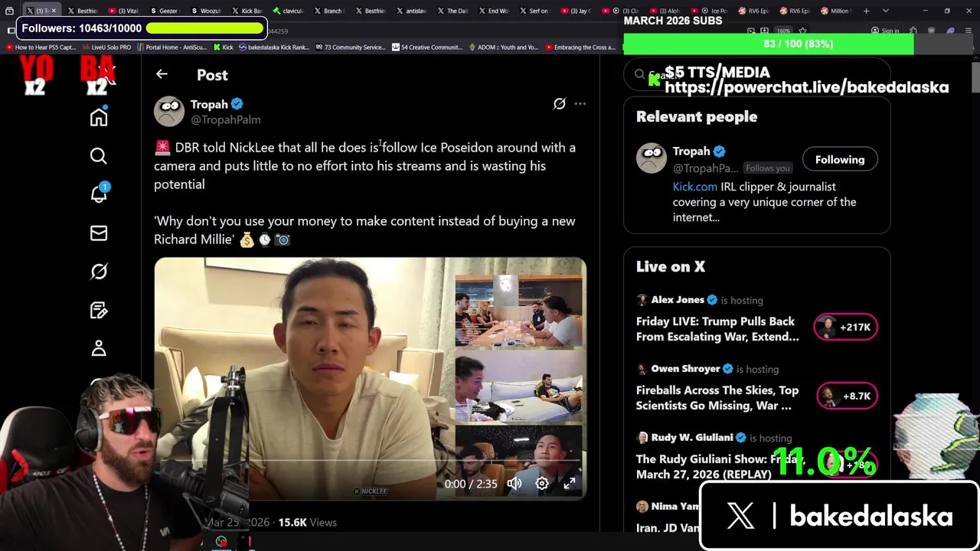Click the verified badge beside Tropah's name
Viewport: 980px width, 551px height.
[237, 104]
